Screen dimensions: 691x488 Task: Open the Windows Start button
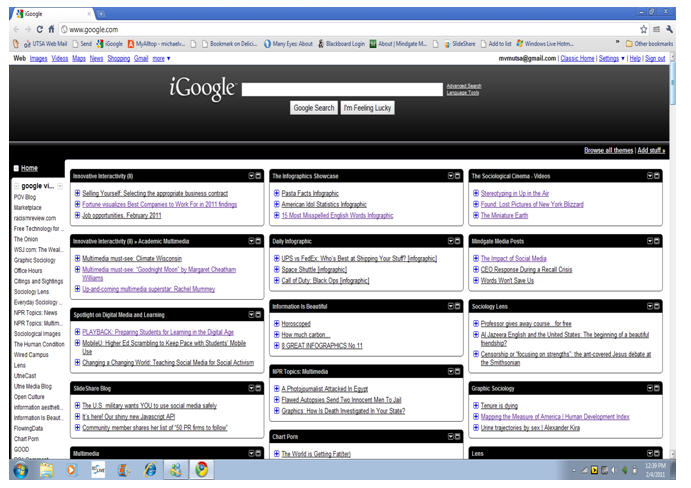pos(20,470)
